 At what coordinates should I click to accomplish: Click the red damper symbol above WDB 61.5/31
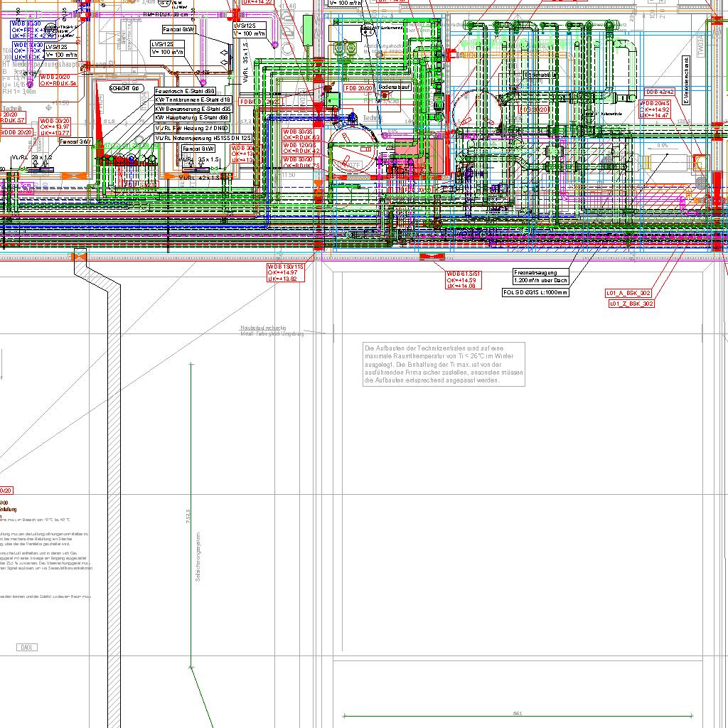click(x=432, y=256)
